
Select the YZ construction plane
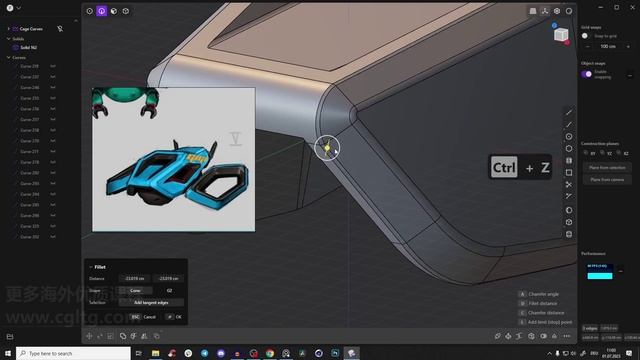pos(606,153)
